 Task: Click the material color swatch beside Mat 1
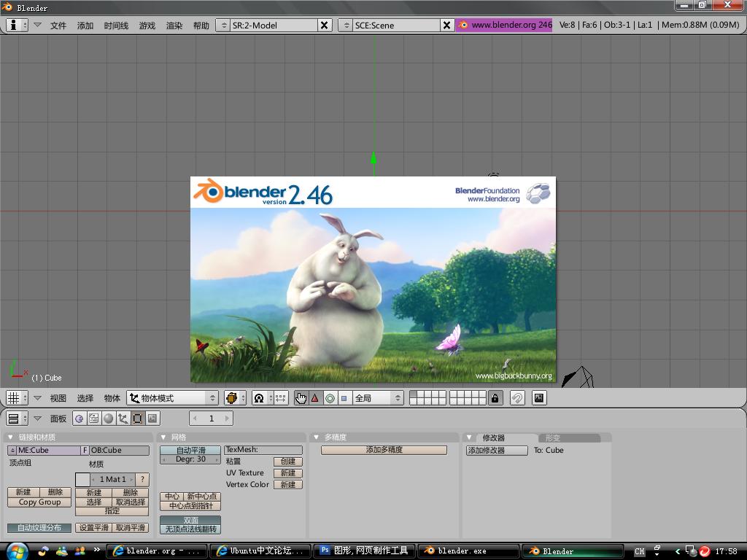pyautogui.click(x=82, y=480)
